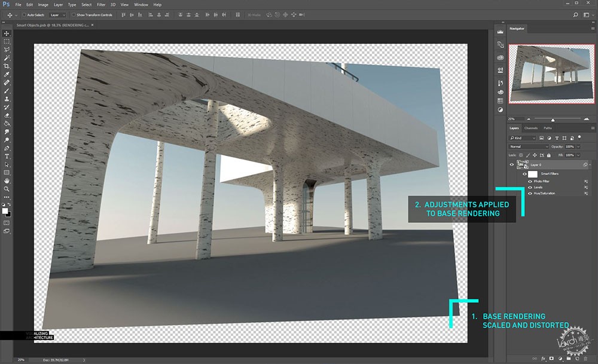Hide the Photo Filter smart filter
598x364 pixels.
pyautogui.click(x=530, y=182)
